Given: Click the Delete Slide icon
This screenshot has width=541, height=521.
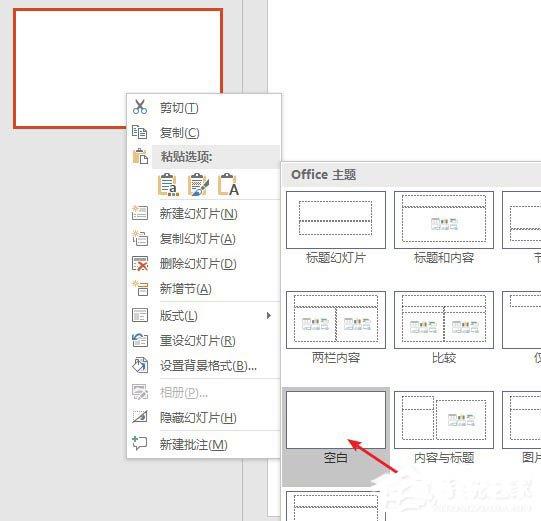Looking at the screenshot, I should tap(140, 264).
